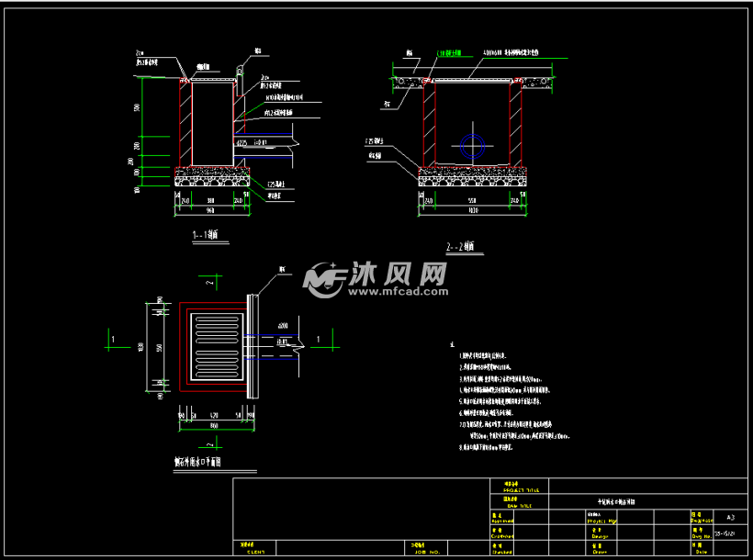The width and height of the screenshot is (753, 560).
Task: Click the 1--1 section title label
Action: point(204,236)
